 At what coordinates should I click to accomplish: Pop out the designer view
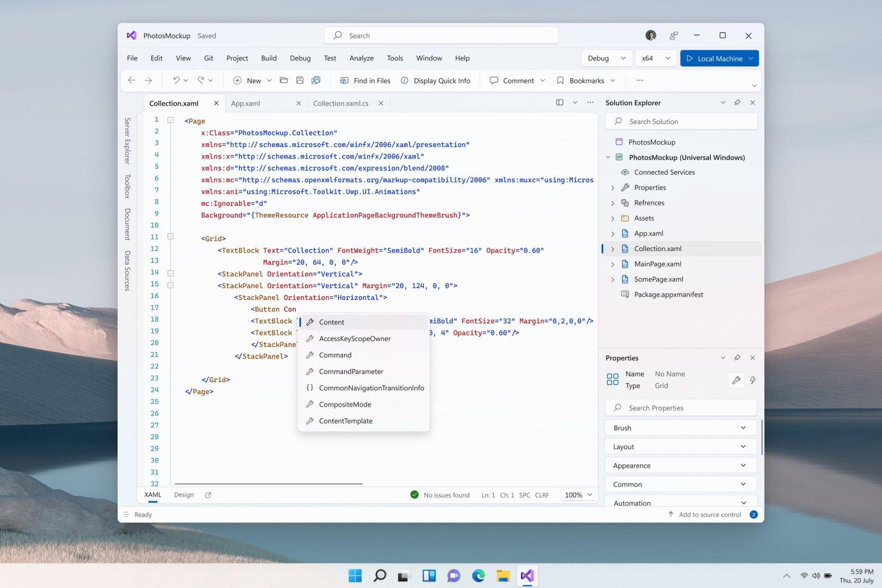(208, 495)
